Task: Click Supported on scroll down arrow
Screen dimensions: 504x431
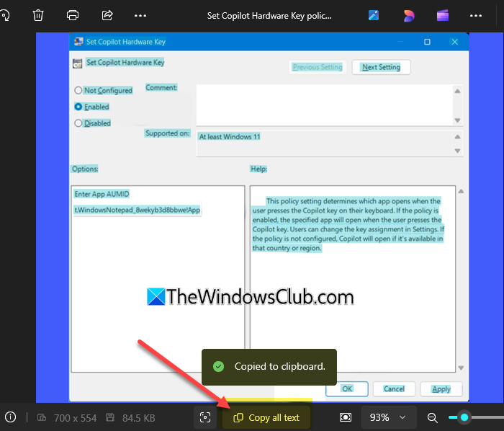Action: point(457,151)
